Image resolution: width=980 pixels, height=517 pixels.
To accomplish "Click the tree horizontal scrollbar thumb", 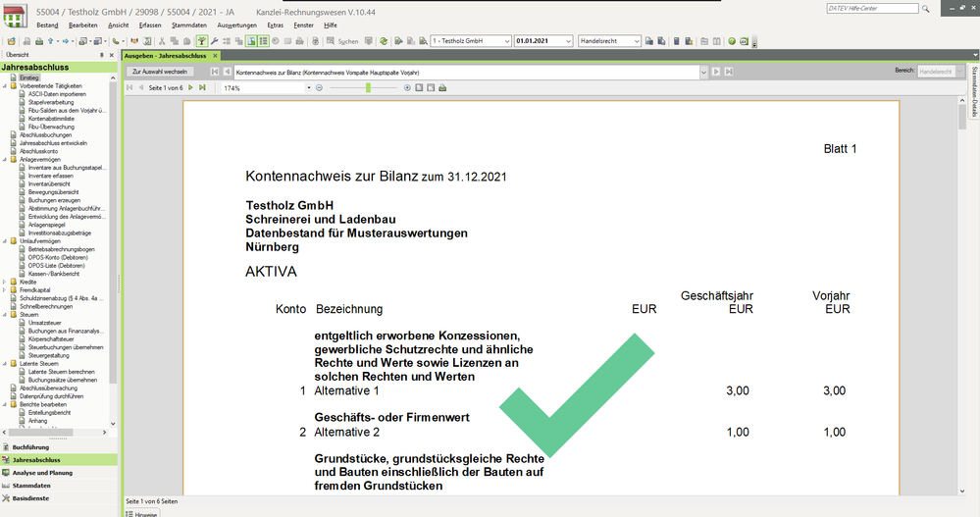I will point(40,432).
